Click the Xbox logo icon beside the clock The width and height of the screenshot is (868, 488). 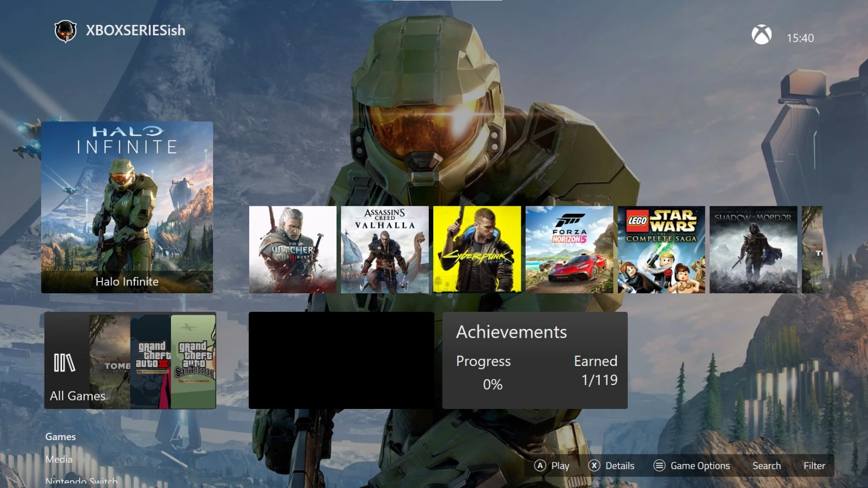click(761, 35)
